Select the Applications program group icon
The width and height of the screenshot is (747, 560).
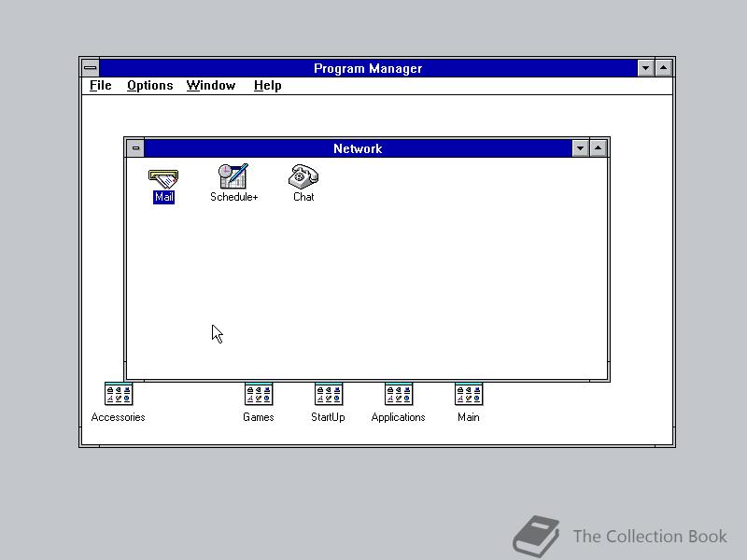tap(399, 394)
